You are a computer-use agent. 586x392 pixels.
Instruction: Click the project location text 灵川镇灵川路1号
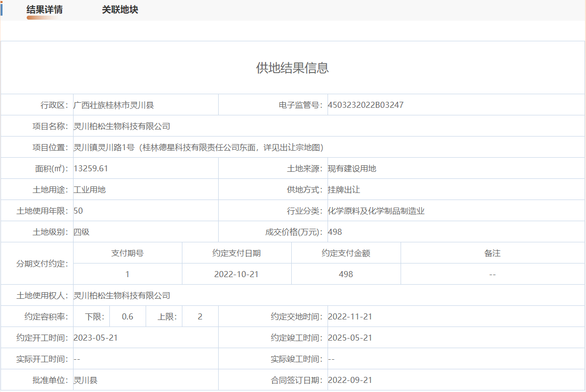[x=104, y=148]
